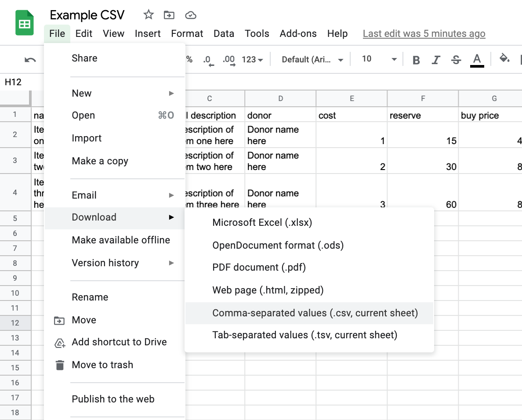Viewport: 522px width, 420px height.
Task: Click the reserve cell containing 15
Action: [423, 135]
